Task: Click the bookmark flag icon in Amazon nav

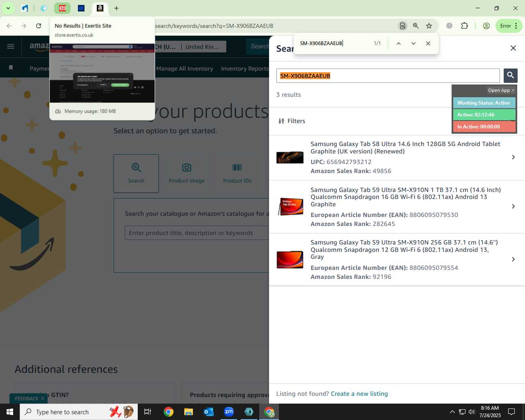Action: [x=11, y=68]
